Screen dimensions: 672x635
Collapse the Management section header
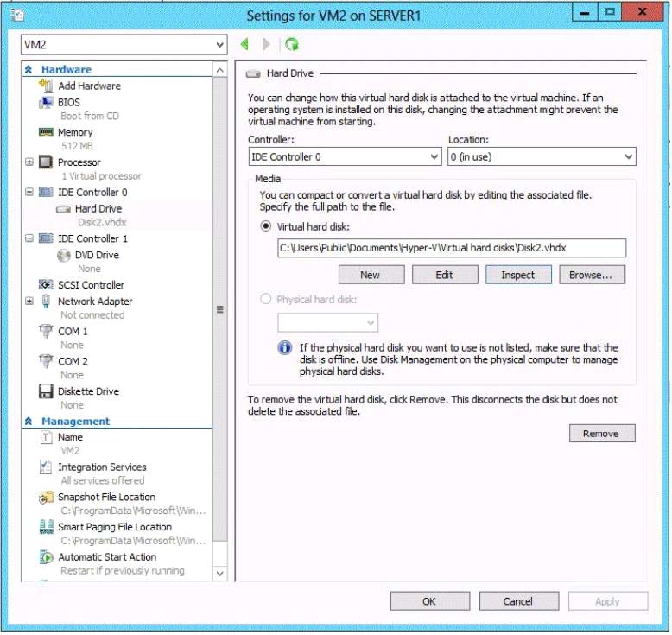point(29,422)
